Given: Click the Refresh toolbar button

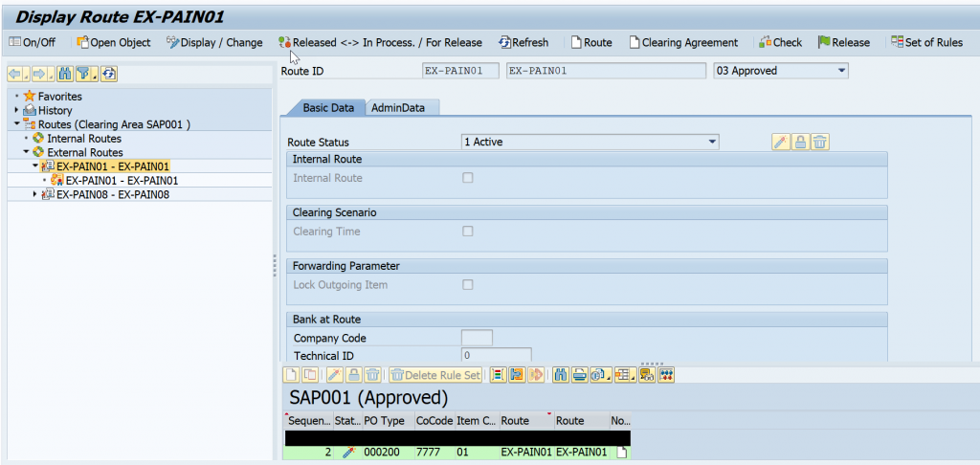Looking at the screenshot, I should pos(523,42).
